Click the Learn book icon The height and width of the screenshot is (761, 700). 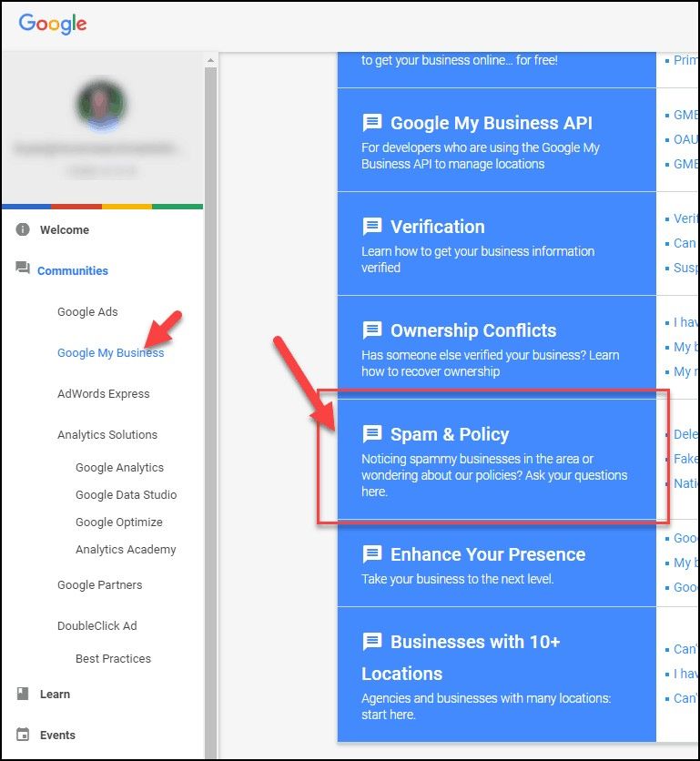(23, 694)
